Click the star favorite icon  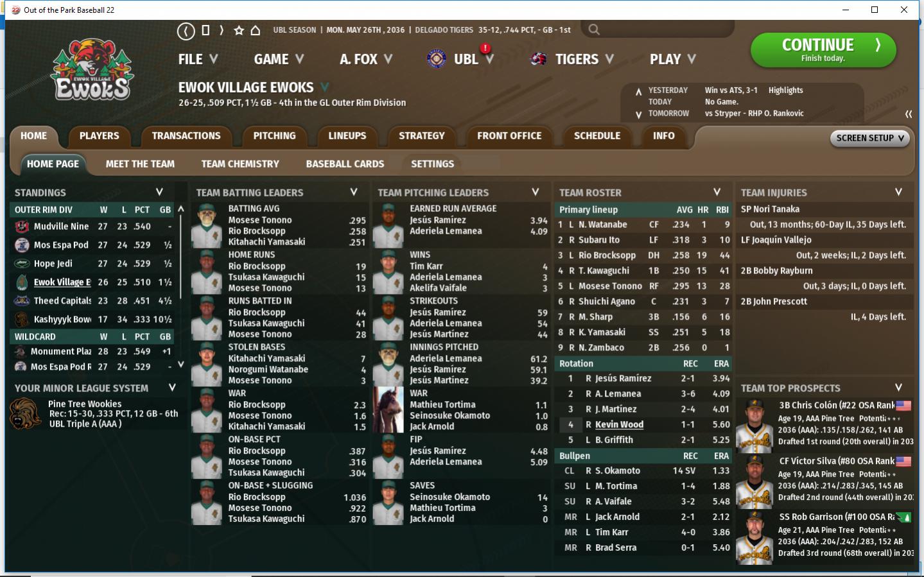click(239, 30)
